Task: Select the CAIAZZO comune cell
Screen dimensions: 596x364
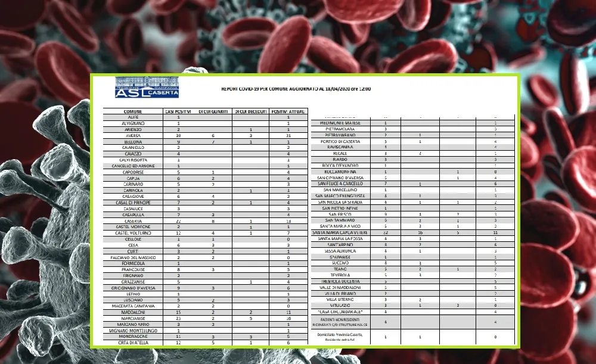Action: pos(133,154)
